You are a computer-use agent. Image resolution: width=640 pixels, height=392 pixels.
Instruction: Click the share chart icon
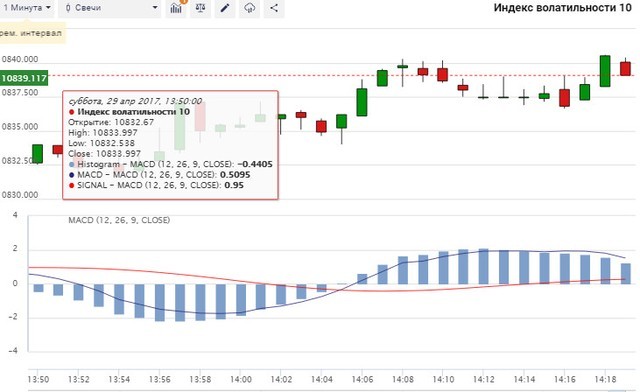tap(274, 8)
